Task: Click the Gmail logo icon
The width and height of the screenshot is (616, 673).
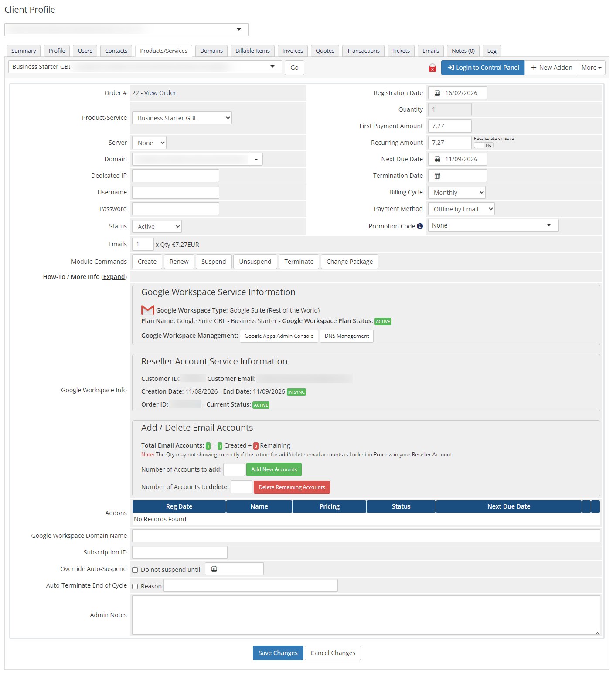Action: click(148, 310)
